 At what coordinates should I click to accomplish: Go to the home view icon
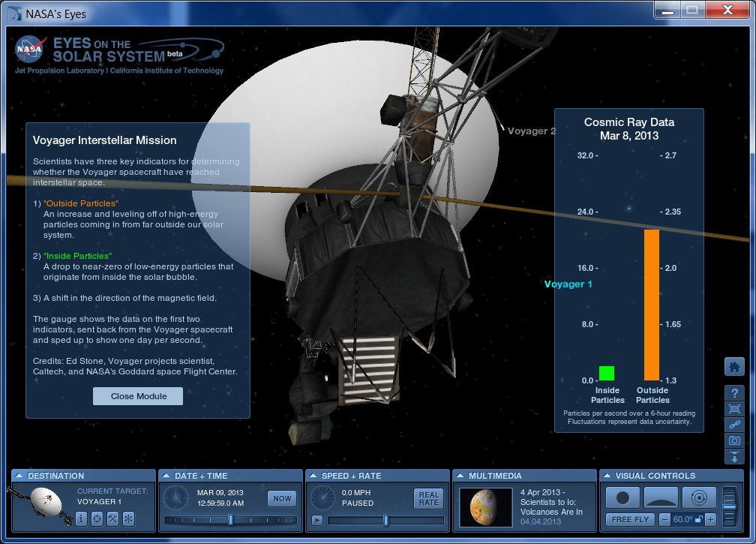[734, 367]
